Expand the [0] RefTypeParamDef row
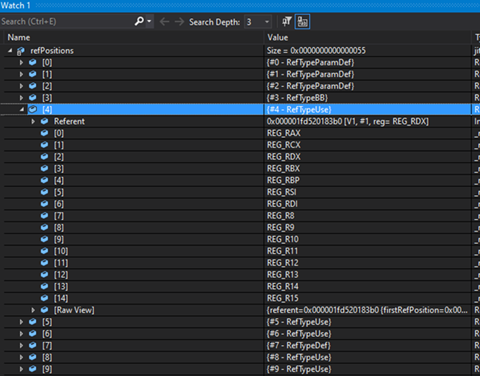The width and height of the screenshot is (480, 376). coord(21,62)
